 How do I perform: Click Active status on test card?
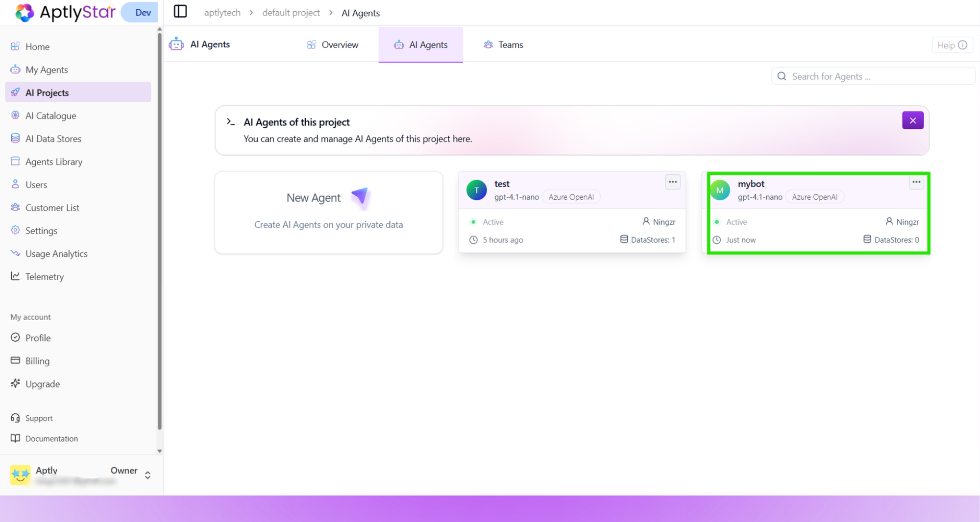tap(487, 222)
